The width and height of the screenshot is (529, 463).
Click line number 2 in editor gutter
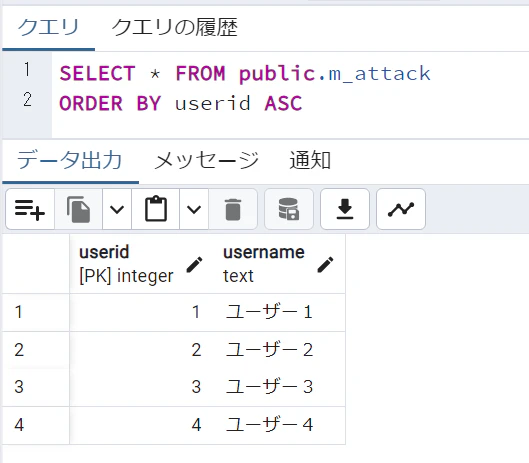point(27,100)
